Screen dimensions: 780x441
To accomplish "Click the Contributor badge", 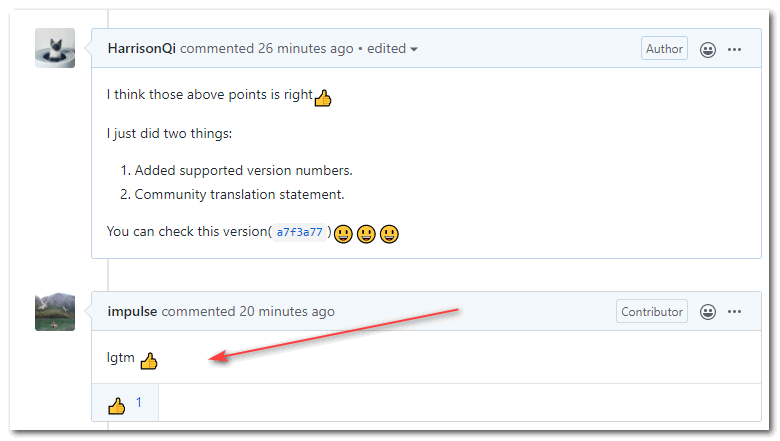I will [652, 311].
